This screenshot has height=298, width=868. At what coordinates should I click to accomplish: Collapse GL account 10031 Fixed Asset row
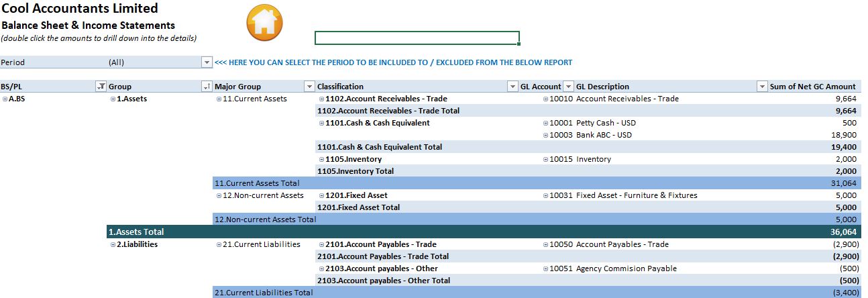[546, 195]
